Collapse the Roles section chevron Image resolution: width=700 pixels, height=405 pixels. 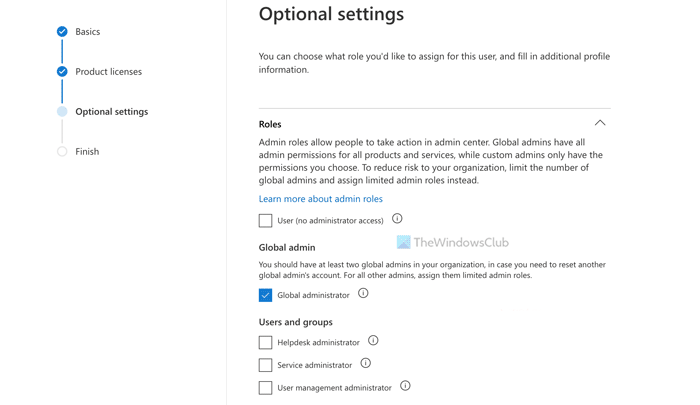point(600,123)
